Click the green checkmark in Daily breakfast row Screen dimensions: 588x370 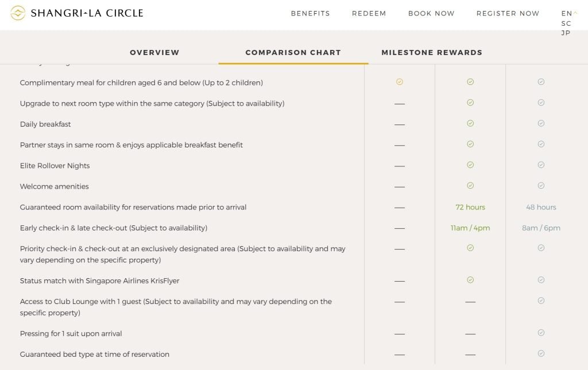click(470, 123)
